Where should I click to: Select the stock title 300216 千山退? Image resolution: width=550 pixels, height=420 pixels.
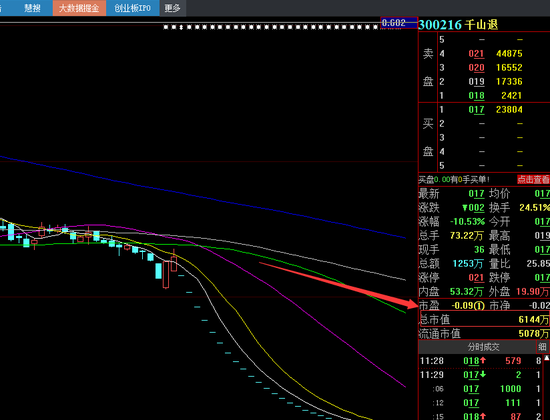pos(458,25)
